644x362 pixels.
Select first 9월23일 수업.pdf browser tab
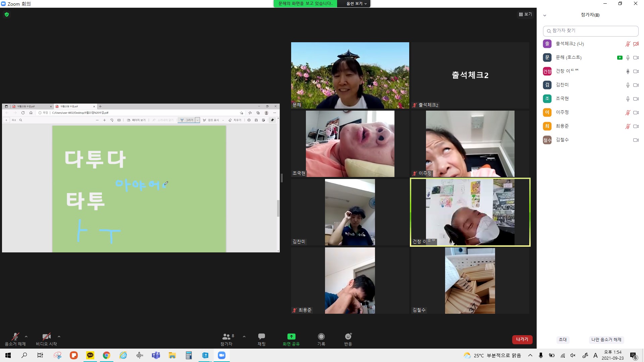pos(31,106)
